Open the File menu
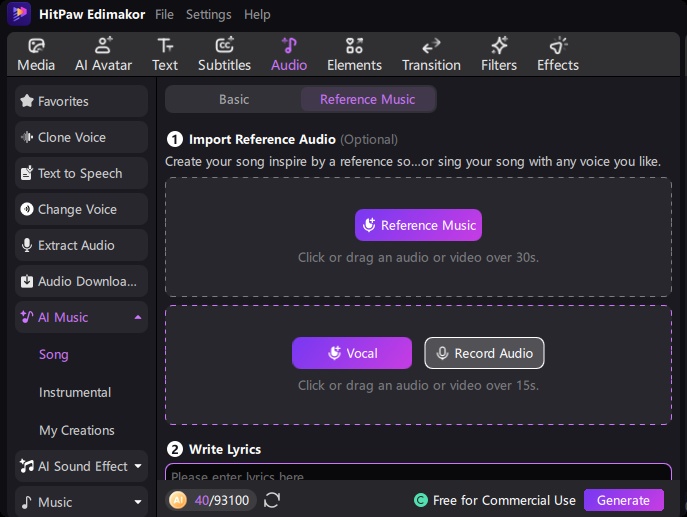The height and width of the screenshot is (517, 687). point(164,14)
